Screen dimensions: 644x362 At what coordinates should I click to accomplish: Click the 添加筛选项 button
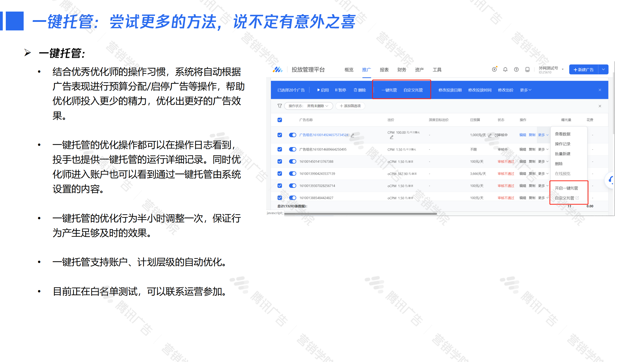[350, 106]
